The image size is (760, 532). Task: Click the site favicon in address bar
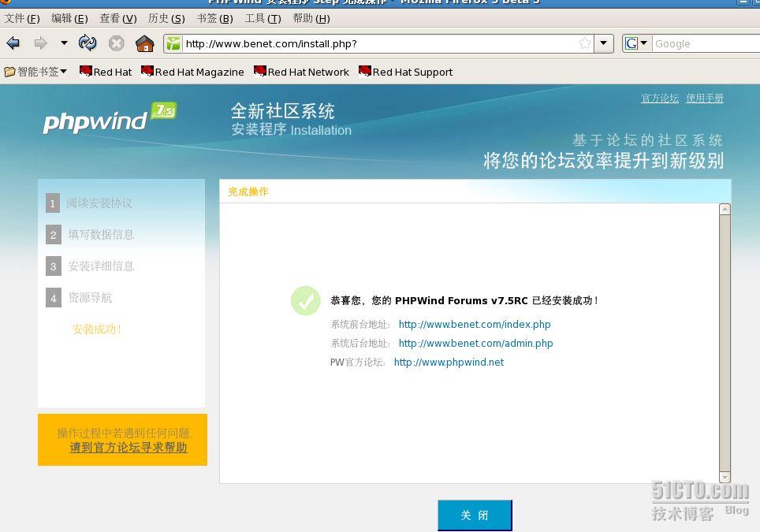(173, 43)
